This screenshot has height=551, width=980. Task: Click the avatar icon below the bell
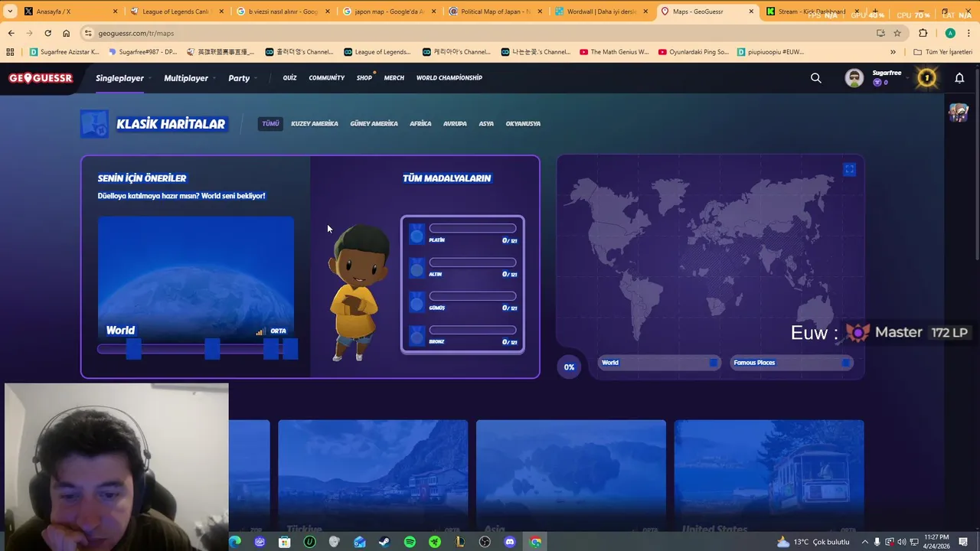click(x=959, y=112)
